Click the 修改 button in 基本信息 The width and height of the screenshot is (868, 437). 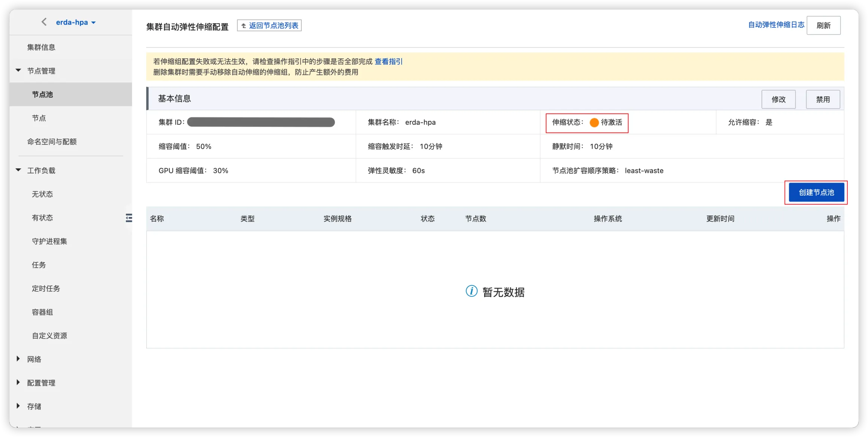pyautogui.click(x=778, y=99)
